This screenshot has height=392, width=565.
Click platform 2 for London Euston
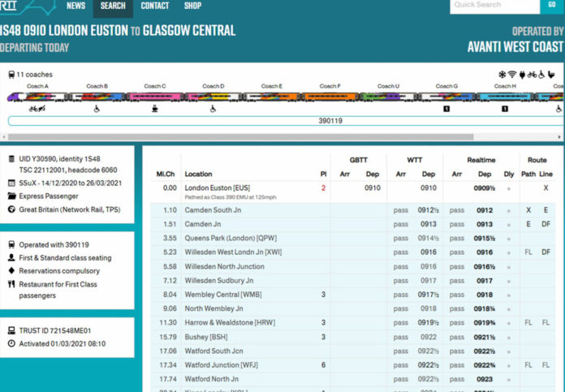click(x=323, y=188)
